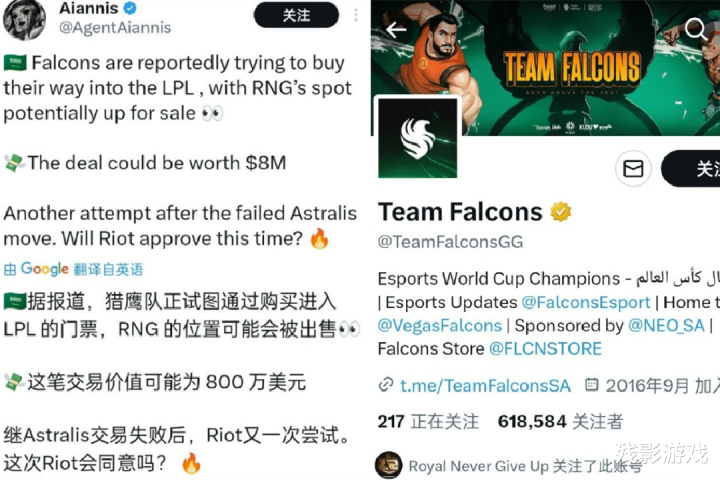Open the @FLCNSTORE store link
720x480 pixels.
coord(545,349)
